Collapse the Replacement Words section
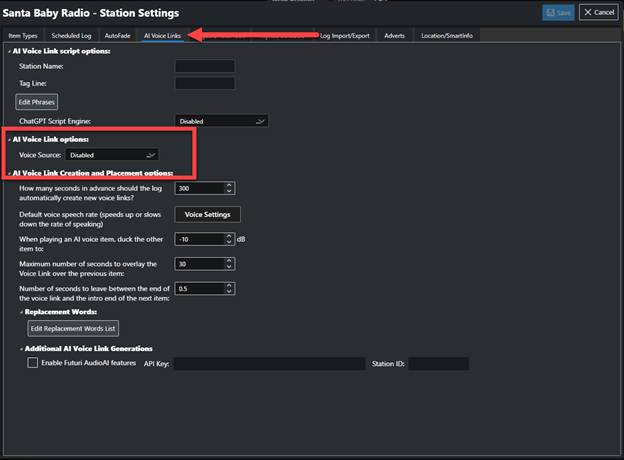This screenshot has height=460, width=624. (x=21, y=312)
